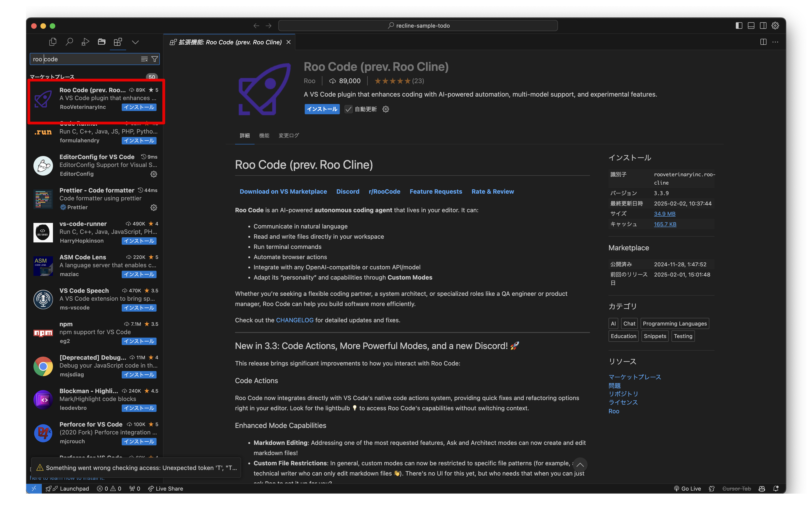Image resolution: width=812 pixels, height=528 pixels.
Task: Toggle bottom panel layout icon
Action: (751, 26)
